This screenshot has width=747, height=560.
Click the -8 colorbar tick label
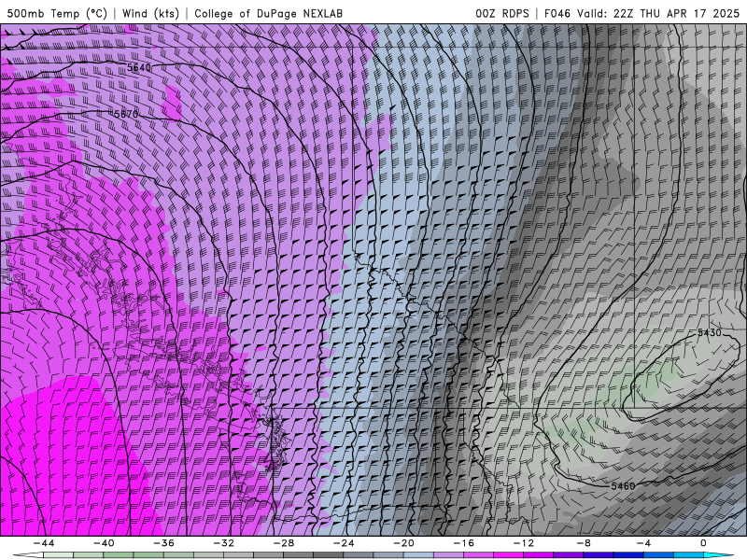(584, 543)
